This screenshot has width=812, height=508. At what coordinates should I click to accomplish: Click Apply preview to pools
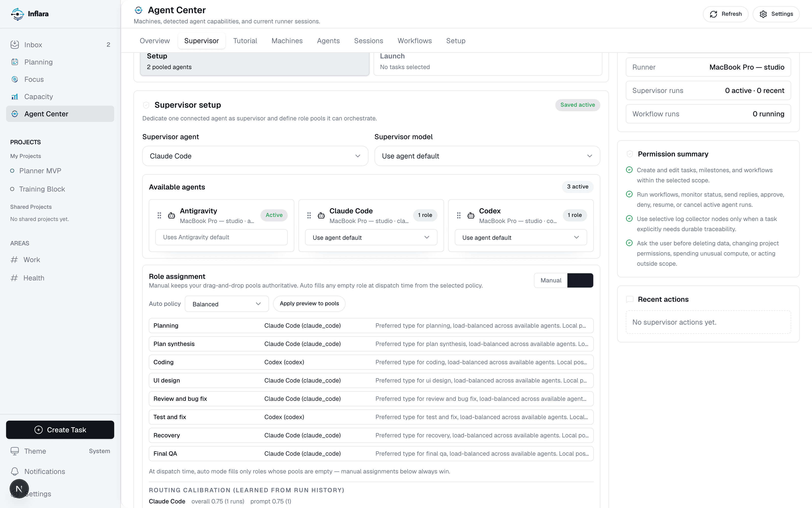[309, 303]
